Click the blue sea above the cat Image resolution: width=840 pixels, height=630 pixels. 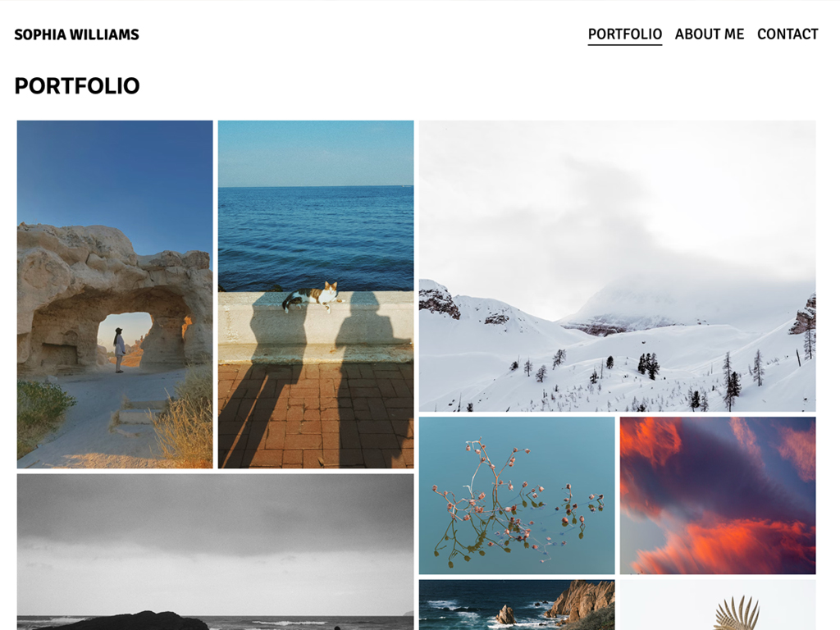[x=316, y=239]
